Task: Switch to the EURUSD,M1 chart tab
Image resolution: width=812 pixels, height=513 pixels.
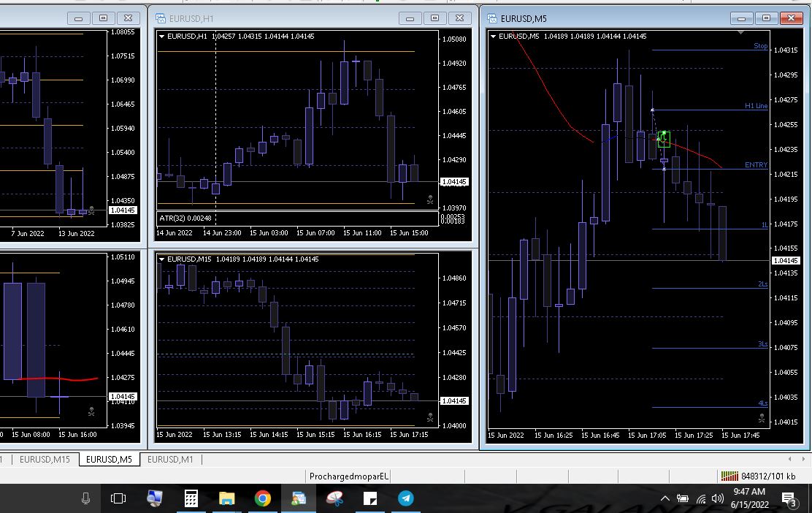Action: tap(170, 459)
